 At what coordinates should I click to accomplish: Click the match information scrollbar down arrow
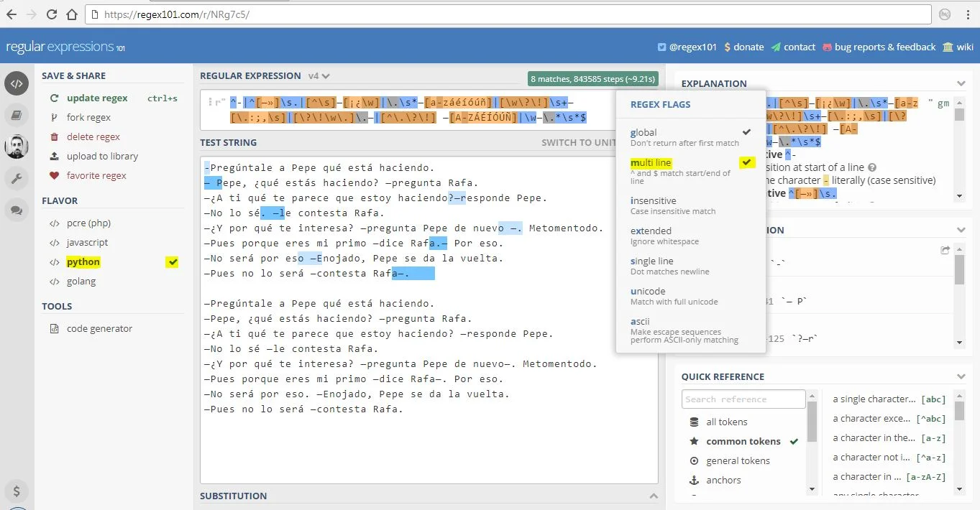coord(959,342)
